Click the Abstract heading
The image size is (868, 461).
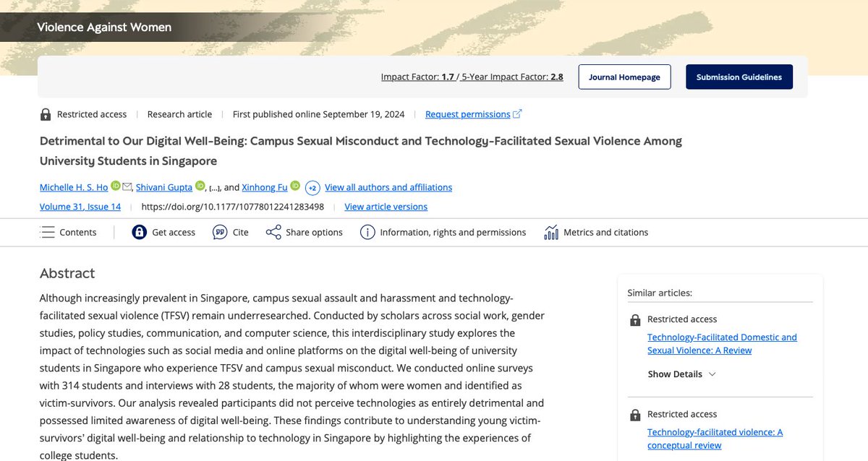pos(67,273)
